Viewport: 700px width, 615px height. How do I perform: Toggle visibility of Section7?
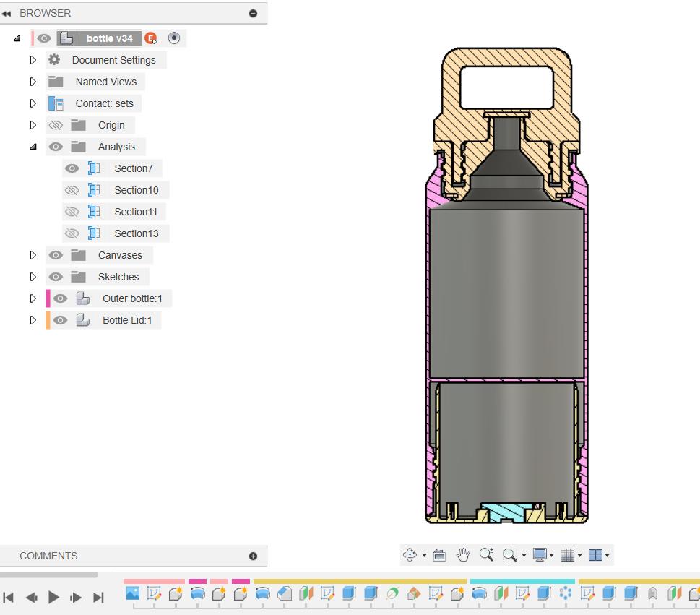[72, 168]
